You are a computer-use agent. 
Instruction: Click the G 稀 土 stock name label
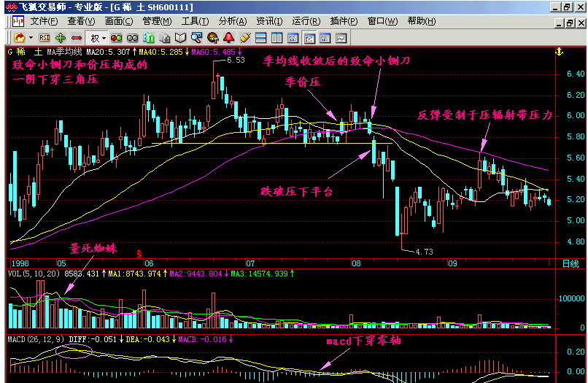click(x=25, y=52)
